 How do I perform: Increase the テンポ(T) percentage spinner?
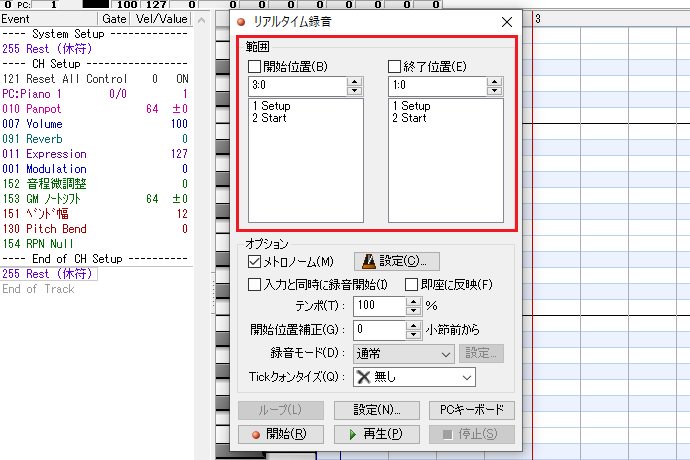[413, 300]
